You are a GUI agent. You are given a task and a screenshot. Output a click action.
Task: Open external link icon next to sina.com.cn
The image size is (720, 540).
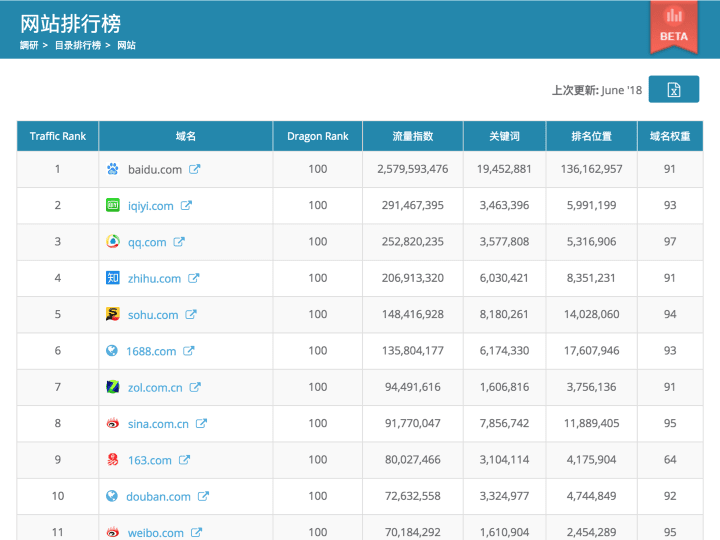(x=201, y=423)
